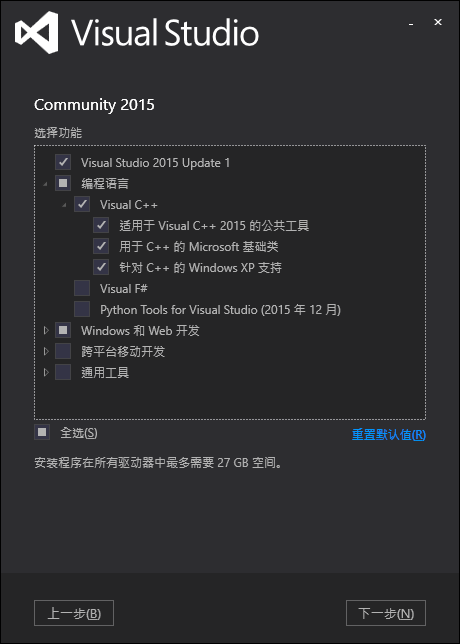Viewport: 460px width, 644px height.
Task: Check the 跨平台移动开发 checkbox
Action: [x=63, y=351]
